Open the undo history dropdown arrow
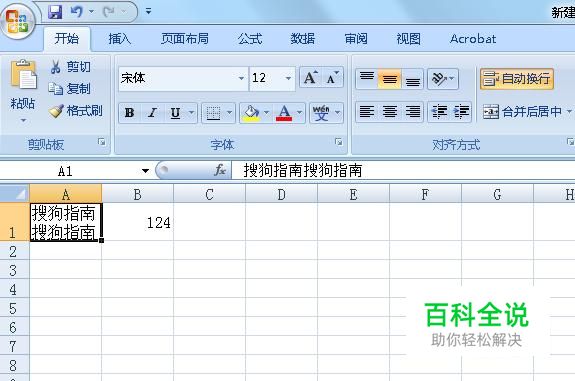575x381 pixels. pos(92,12)
